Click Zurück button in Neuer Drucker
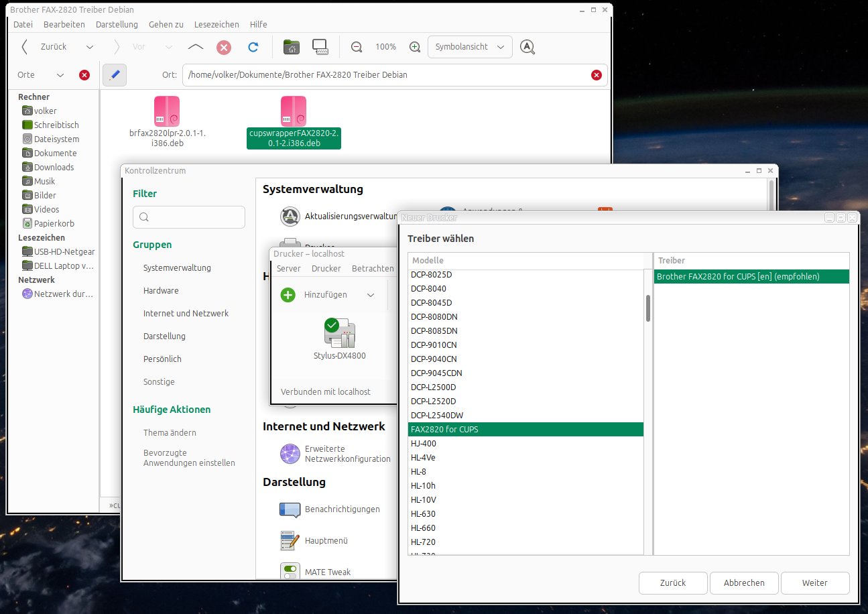868x614 pixels. pyautogui.click(x=673, y=583)
